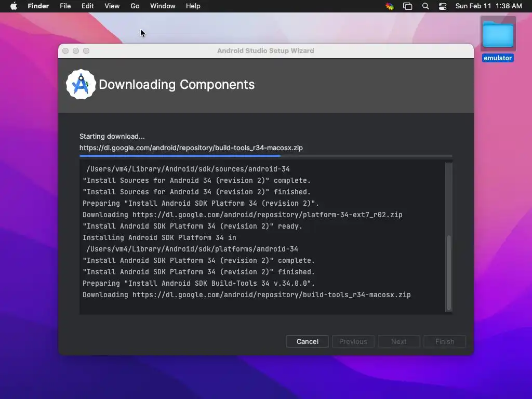
Task: Click the log line with path sdk/platforms/android-34
Action: point(192,249)
